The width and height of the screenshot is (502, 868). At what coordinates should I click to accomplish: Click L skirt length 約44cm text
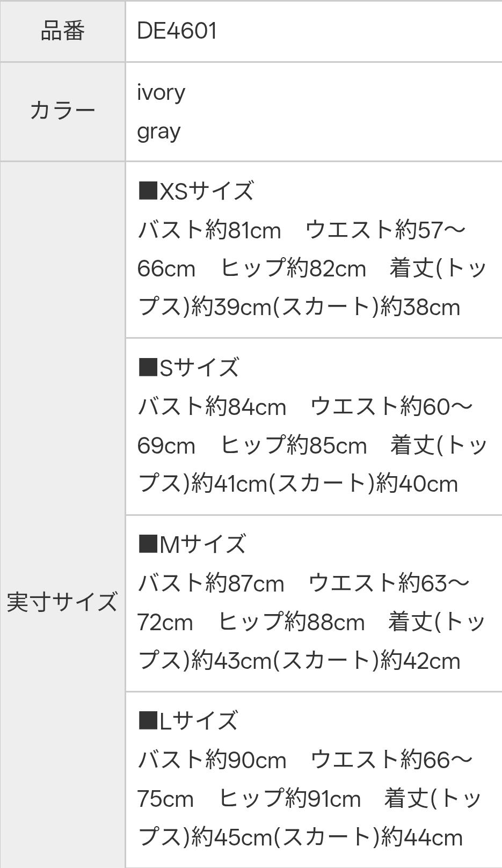click(x=421, y=837)
